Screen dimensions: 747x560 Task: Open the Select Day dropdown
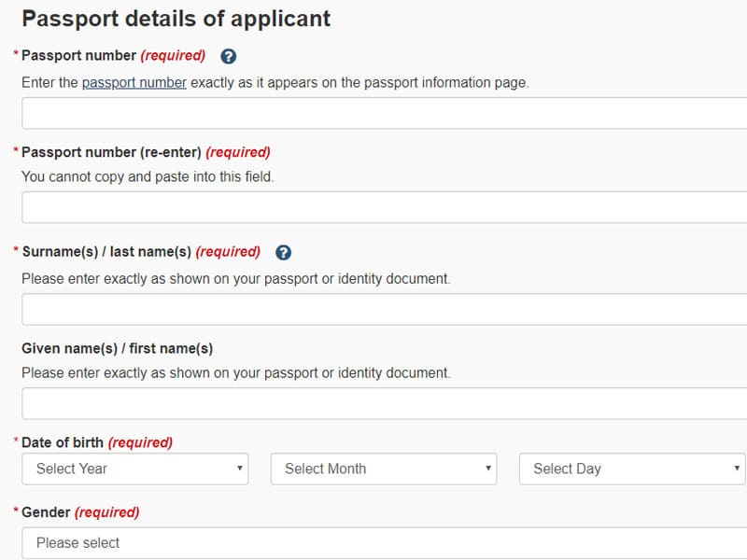[632, 469]
